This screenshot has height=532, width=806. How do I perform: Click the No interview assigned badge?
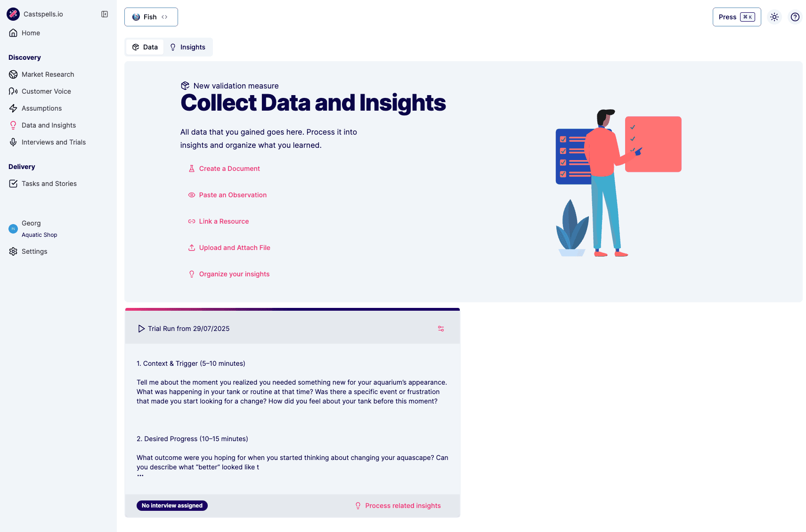click(171, 506)
